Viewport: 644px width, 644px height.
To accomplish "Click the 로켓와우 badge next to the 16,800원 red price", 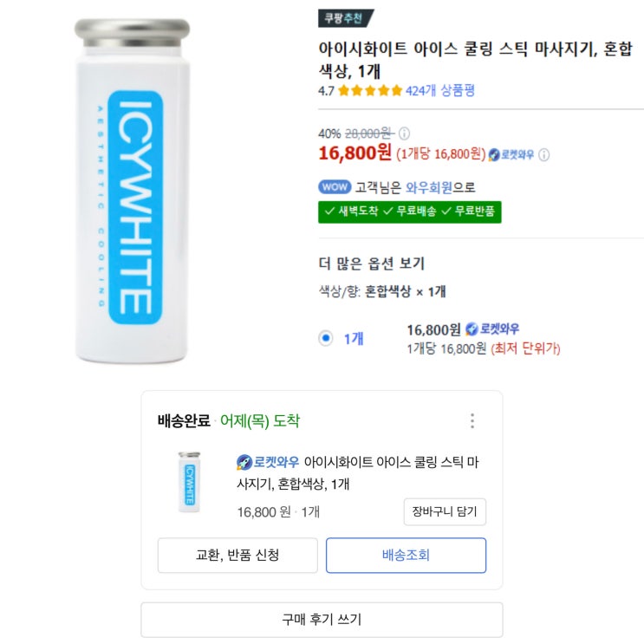I will pos(511,154).
